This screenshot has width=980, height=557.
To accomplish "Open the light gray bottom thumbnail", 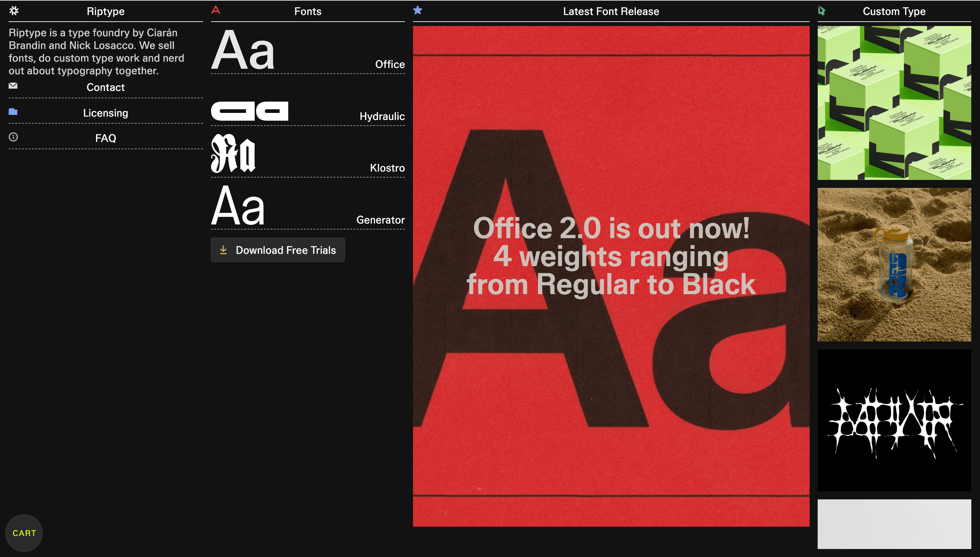I will pos(894,524).
